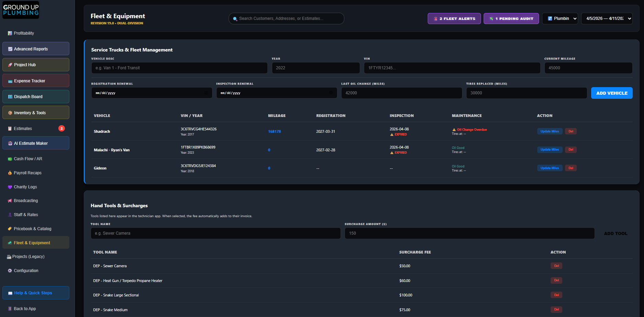Open the Registration Renewal date picker

click(x=206, y=93)
